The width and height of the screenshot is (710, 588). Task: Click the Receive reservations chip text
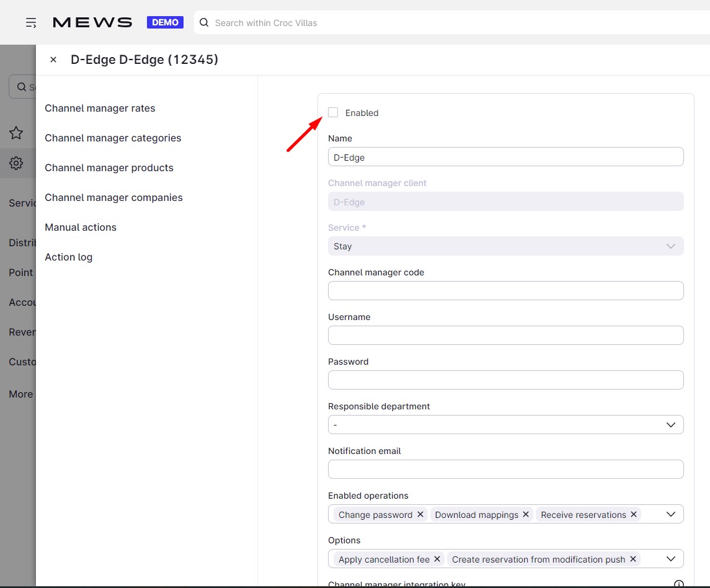584,515
